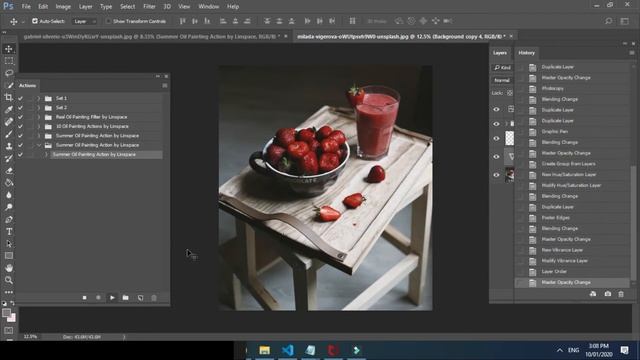Viewport: 640px width, 360px height.
Task: Select the Path Selection tool
Action: click(x=9, y=244)
